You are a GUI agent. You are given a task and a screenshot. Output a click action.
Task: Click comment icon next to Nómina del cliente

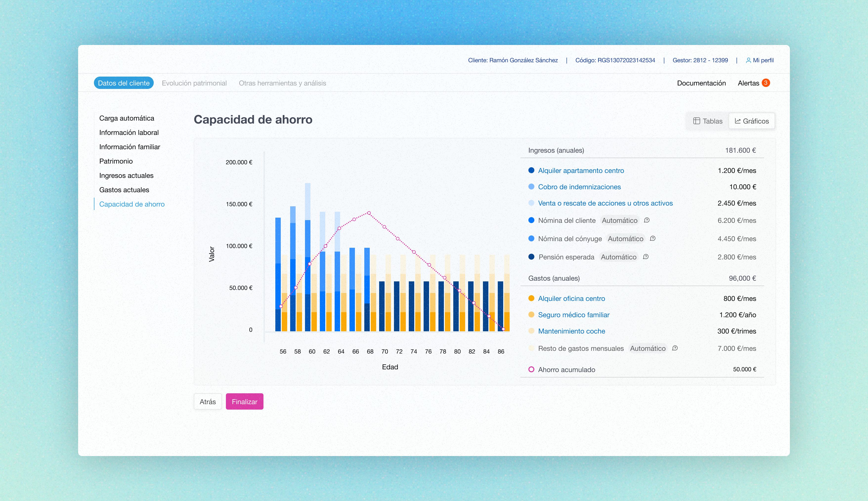[647, 220]
